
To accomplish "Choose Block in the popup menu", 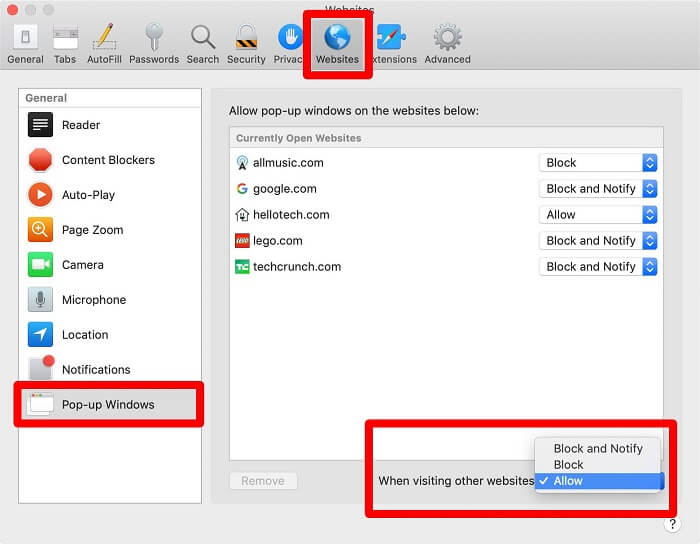I will pyautogui.click(x=598, y=465).
